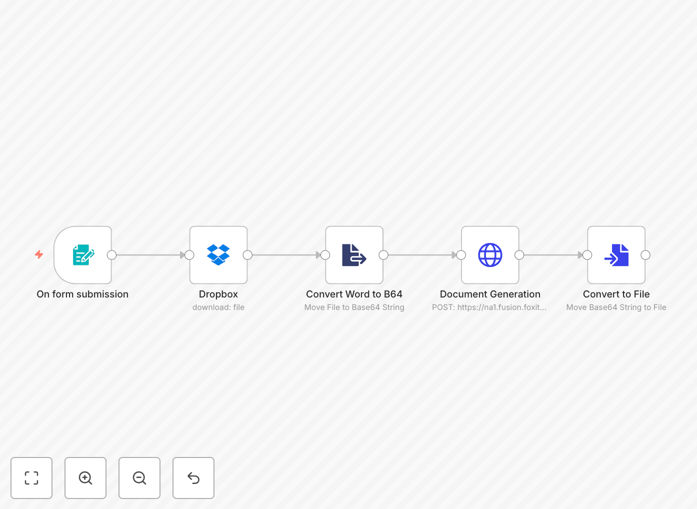Click output connector of On form submission
697x509 pixels.
coord(112,255)
